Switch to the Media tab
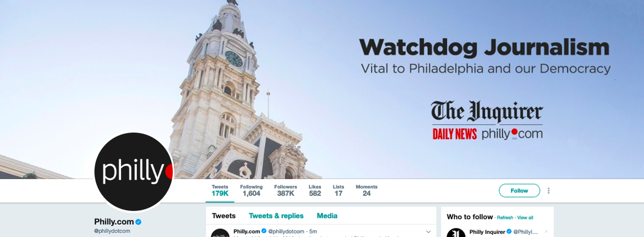Viewport: 644px width, 237px height. click(x=327, y=216)
